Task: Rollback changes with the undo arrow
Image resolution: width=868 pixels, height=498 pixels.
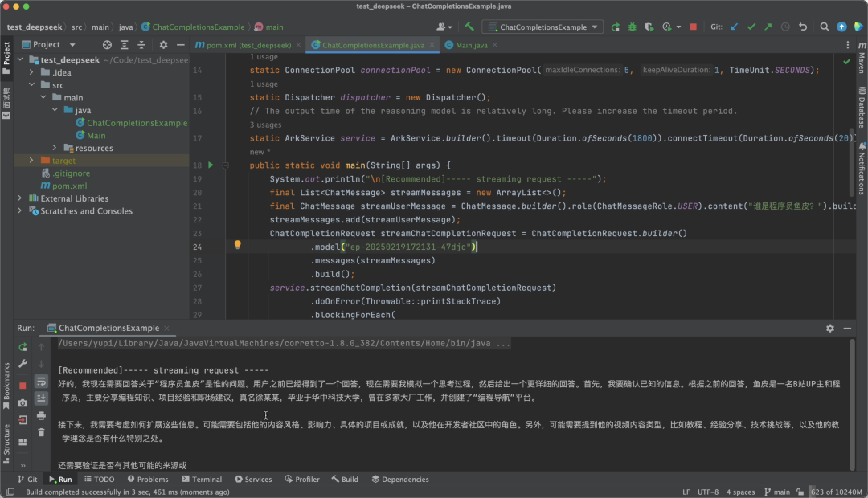Action: (803, 27)
